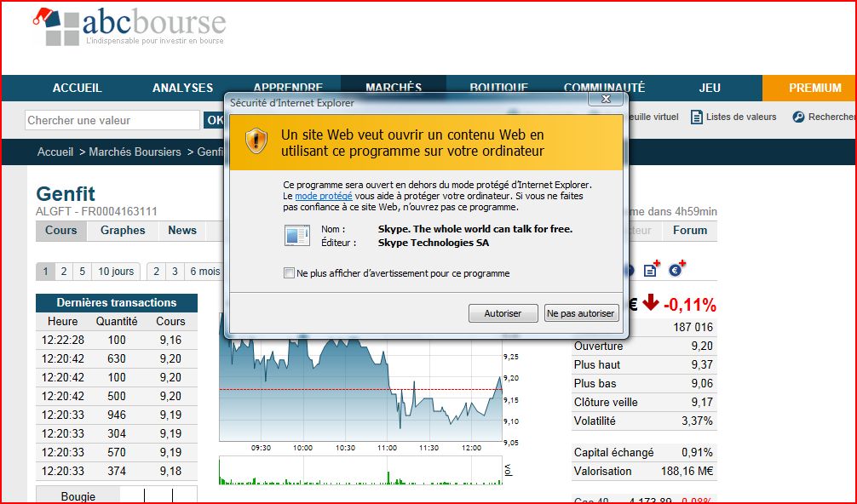The image size is (857, 504).
Task: Select the 6 mois chart period
Action: tap(205, 272)
